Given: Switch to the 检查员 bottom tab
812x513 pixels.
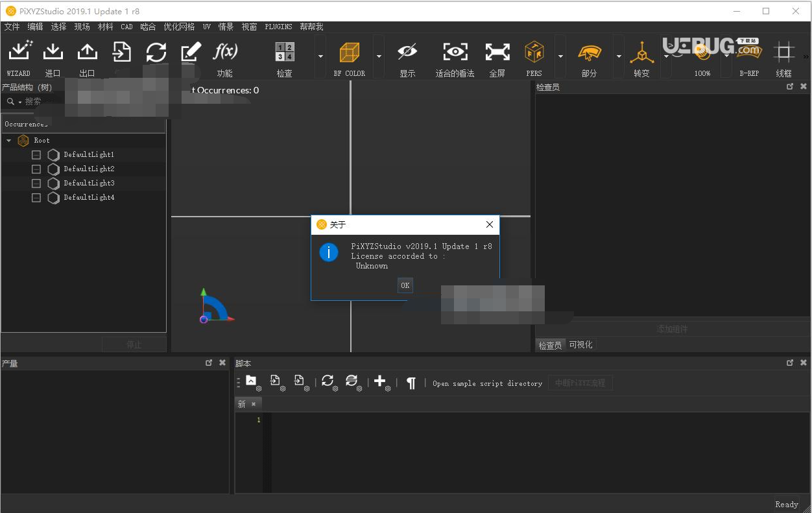Looking at the screenshot, I should pyautogui.click(x=550, y=346).
